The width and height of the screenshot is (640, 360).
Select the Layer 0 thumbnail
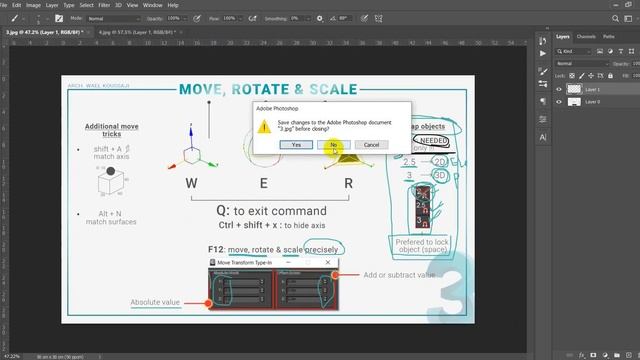pyautogui.click(x=574, y=102)
